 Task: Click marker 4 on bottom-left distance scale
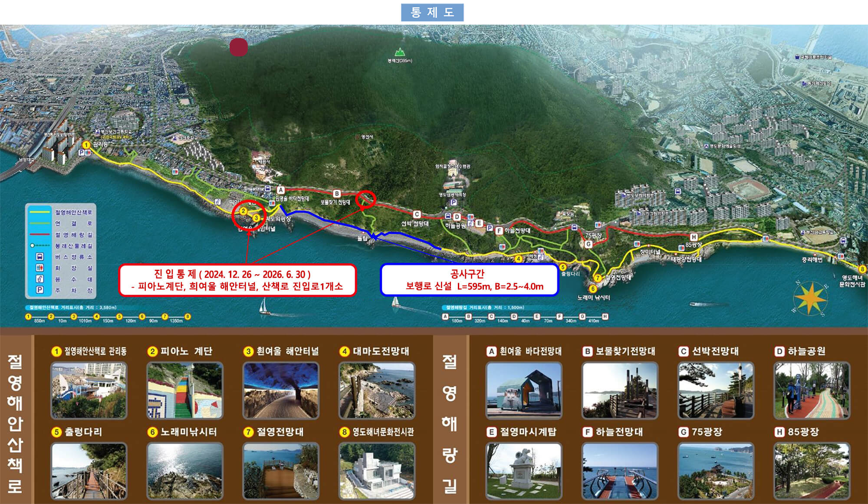pos(96,317)
